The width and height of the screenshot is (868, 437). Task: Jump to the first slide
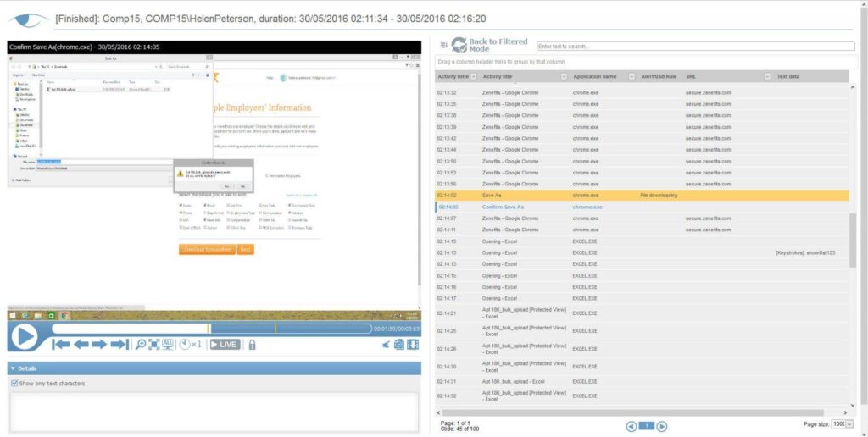coord(60,344)
